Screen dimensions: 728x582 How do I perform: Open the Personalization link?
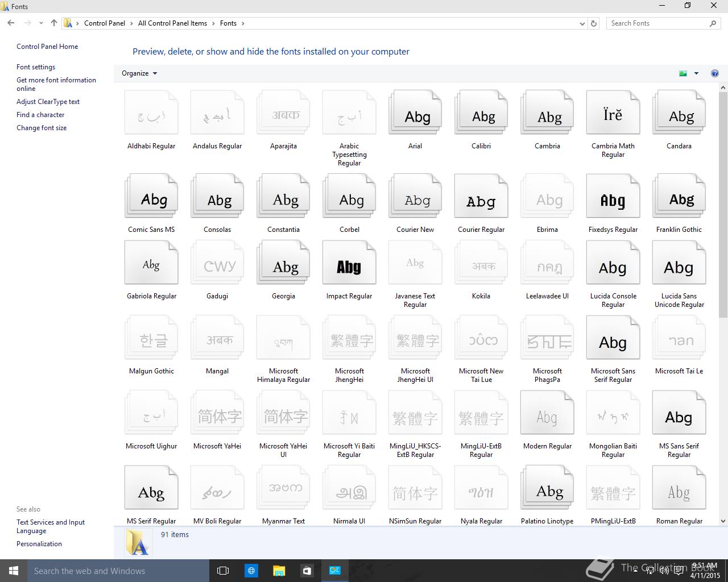coord(39,544)
